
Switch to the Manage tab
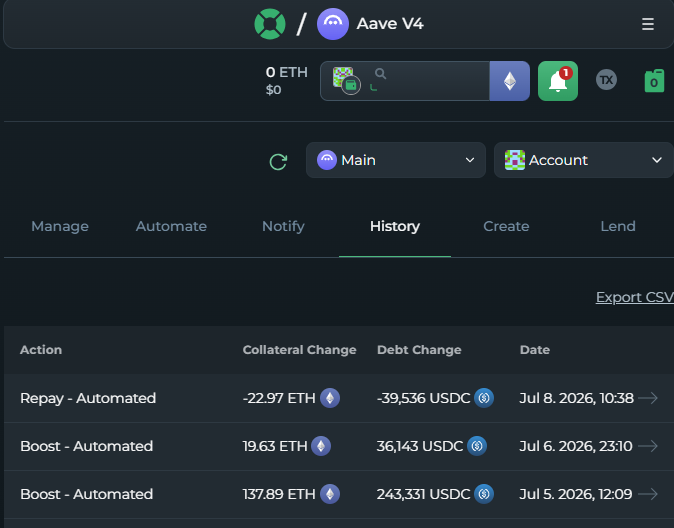[x=60, y=227]
